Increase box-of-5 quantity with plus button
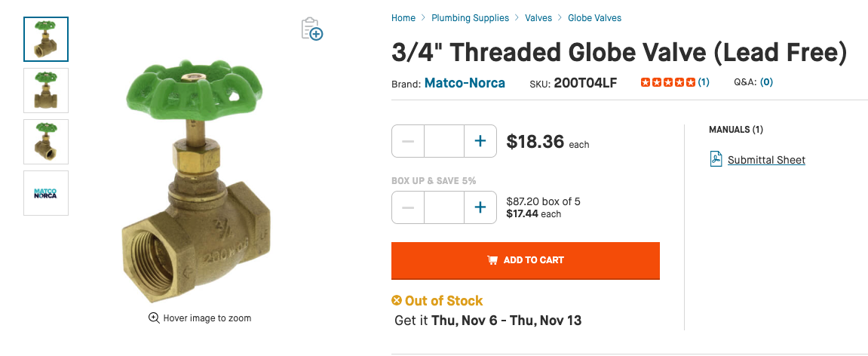This screenshot has height=356, width=868. (480, 207)
